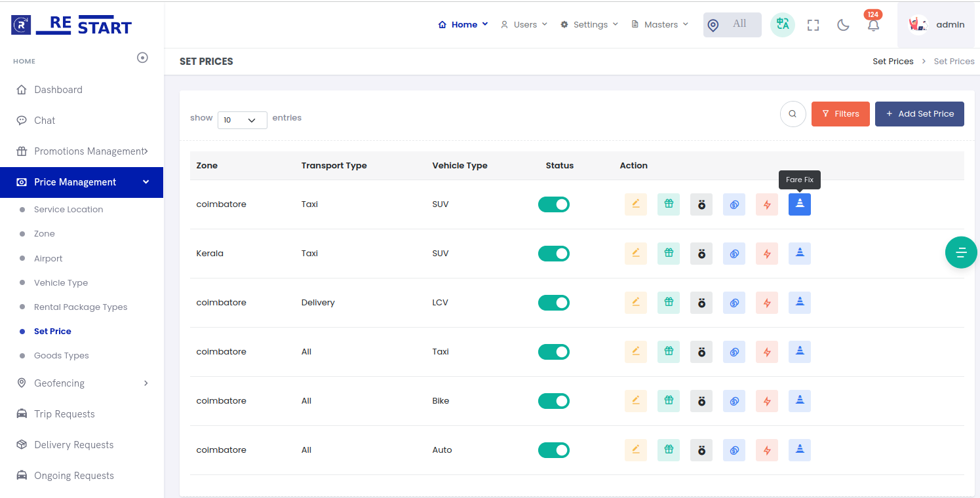Click the pencil edit icon in Kerala row
Viewport: 980px width, 498px height.
635,254
